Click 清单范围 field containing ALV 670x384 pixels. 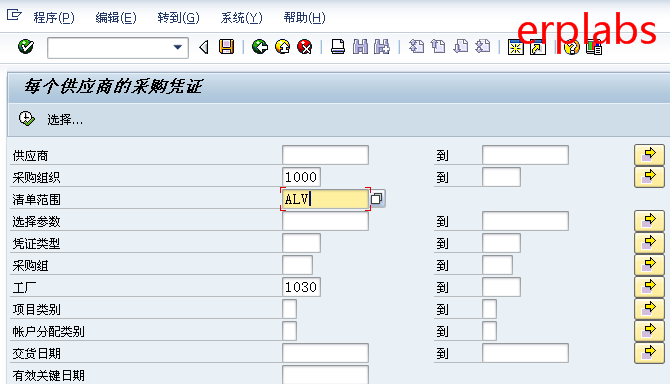pyautogui.click(x=325, y=199)
